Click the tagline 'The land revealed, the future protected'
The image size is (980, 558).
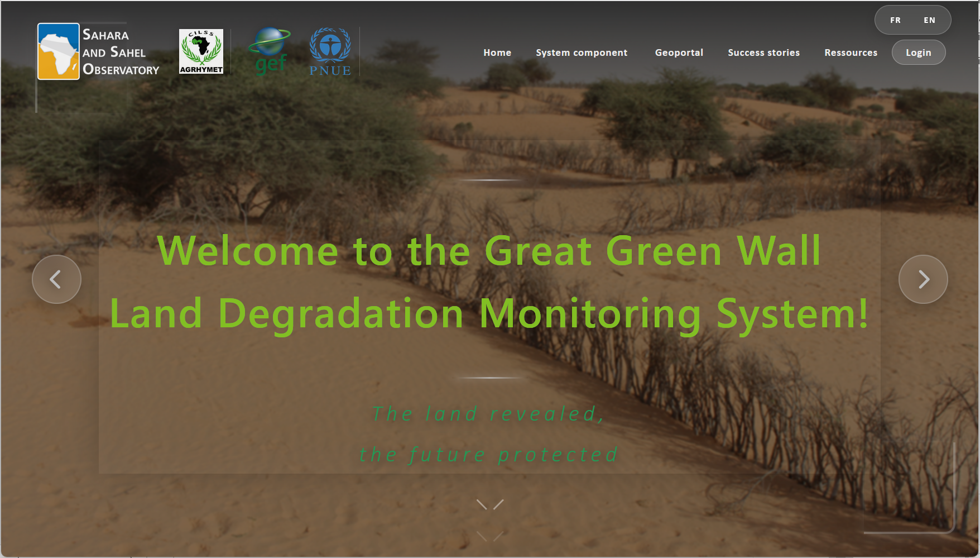click(x=489, y=433)
